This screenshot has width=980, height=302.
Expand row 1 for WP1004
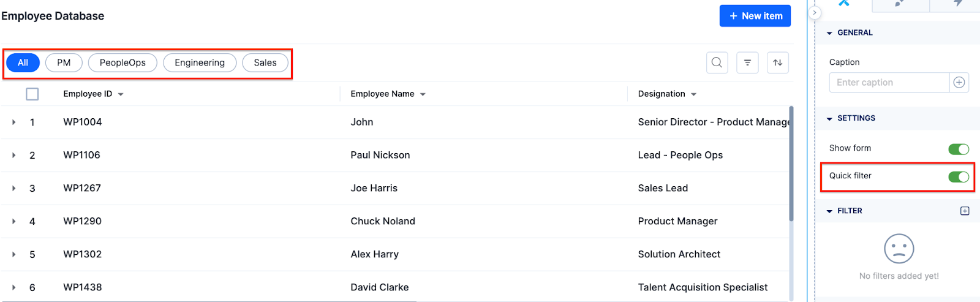pyautogui.click(x=13, y=122)
